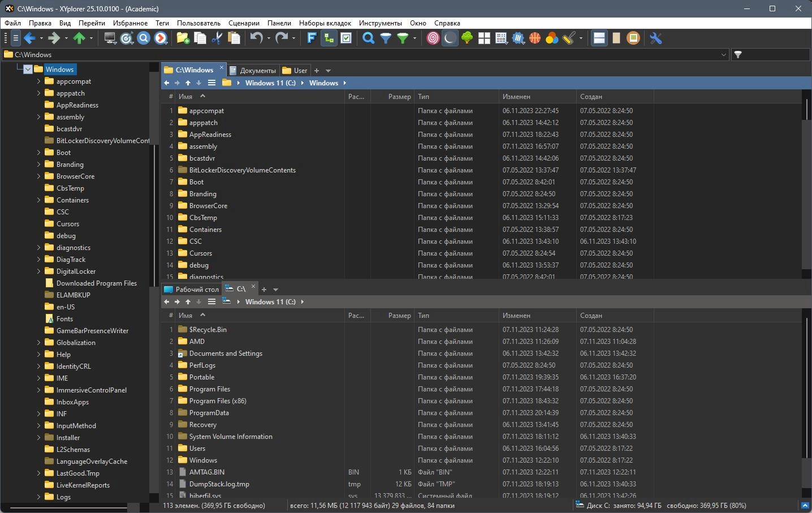Switch to the Документы tab
The height and width of the screenshot is (513, 812).
pyautogui.click(x=257, y=71)
